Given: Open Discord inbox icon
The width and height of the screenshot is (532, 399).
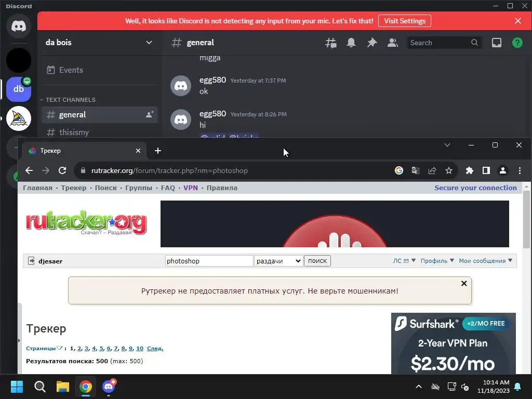Looking at the screenshot, I should (x=496, y=43).
